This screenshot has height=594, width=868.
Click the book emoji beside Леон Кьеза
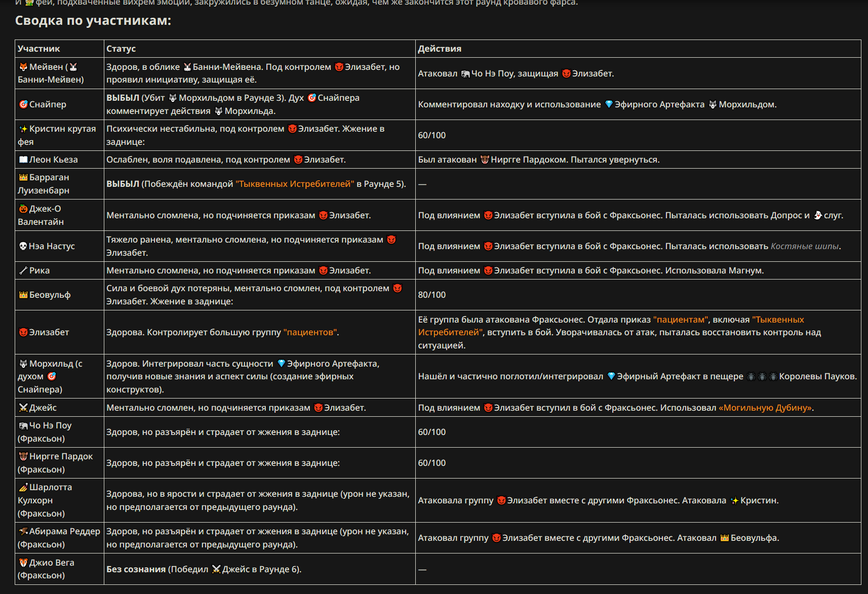point(23,160)
